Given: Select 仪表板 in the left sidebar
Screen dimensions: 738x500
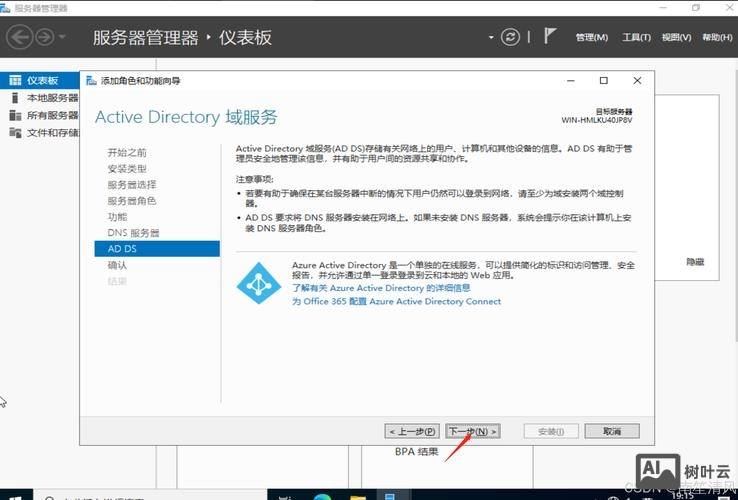Looking at the screenshot, I should [x=40, y=81].
